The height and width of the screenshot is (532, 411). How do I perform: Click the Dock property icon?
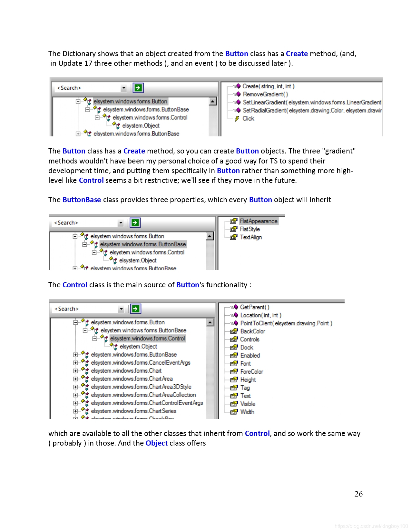(x=234, y=347)
